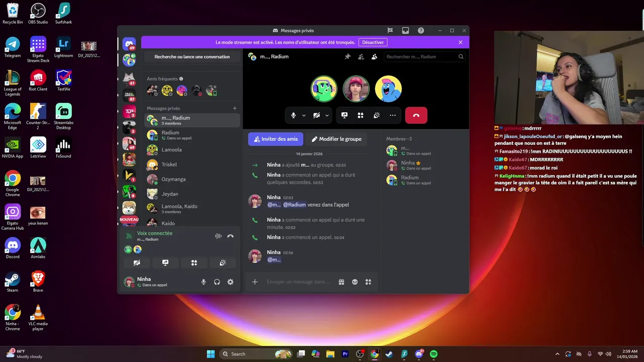Add friends to DM icon in header
Image resolution: width=644 pixels, height=362 pixels.
(361, 57)
